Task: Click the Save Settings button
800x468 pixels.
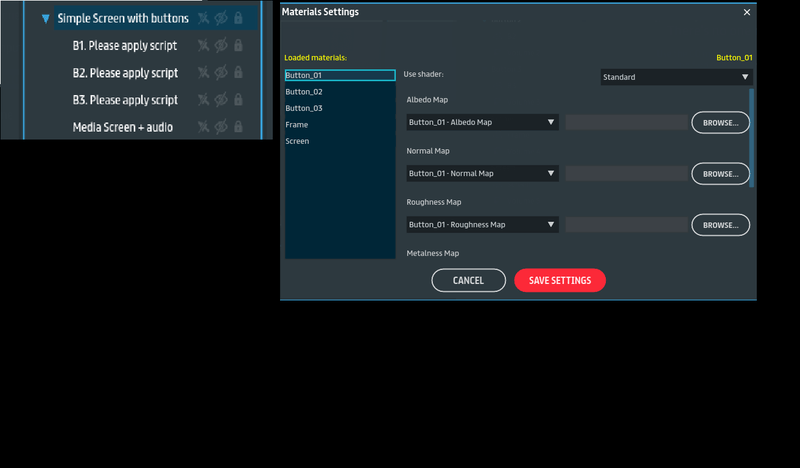Action: point(559,281)
